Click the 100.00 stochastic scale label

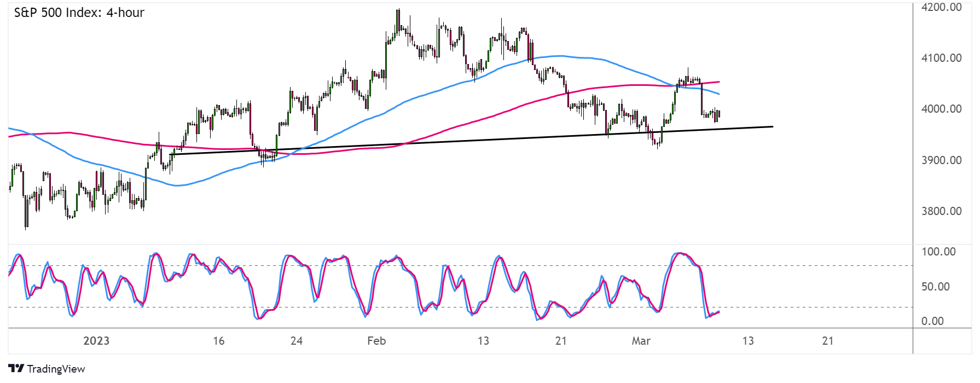938,252
